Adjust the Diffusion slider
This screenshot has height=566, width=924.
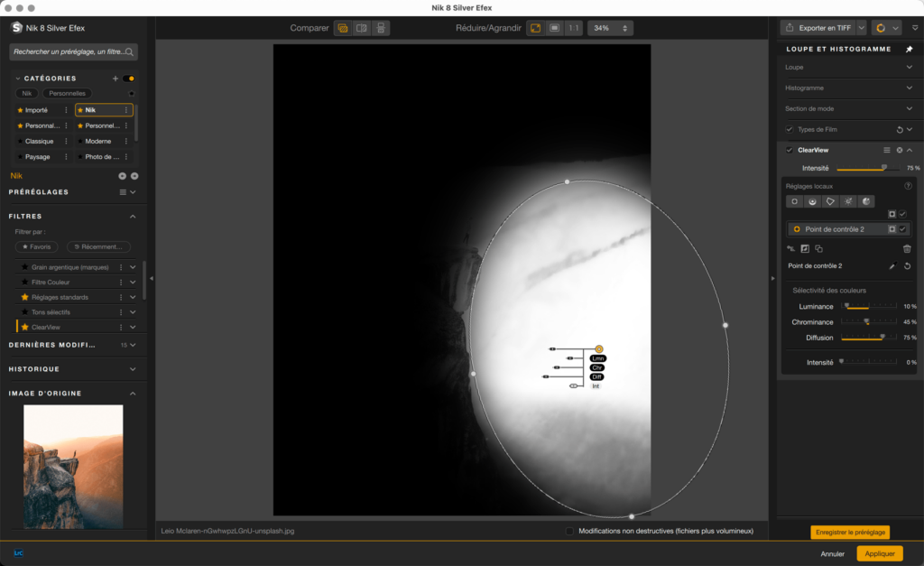coord(869,338)
